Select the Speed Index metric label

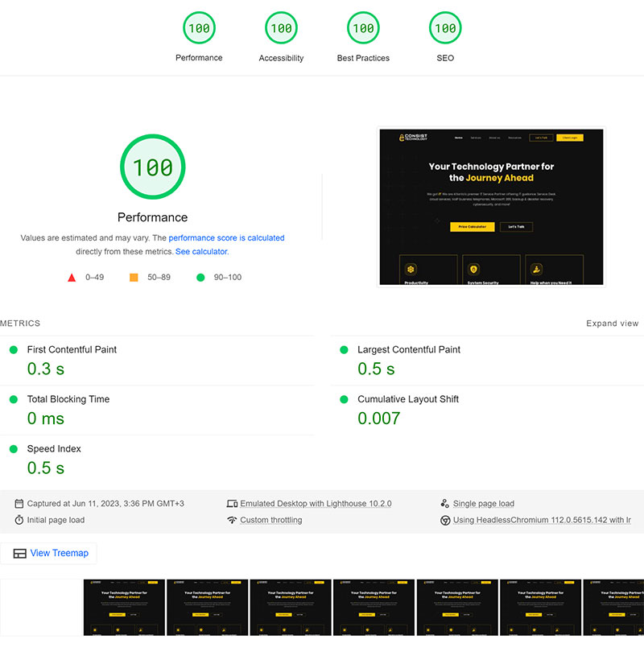coord(54,448)
